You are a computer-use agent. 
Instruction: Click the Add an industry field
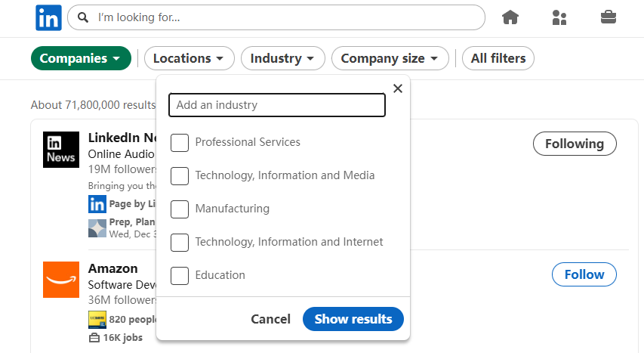(x=277, y=105)
